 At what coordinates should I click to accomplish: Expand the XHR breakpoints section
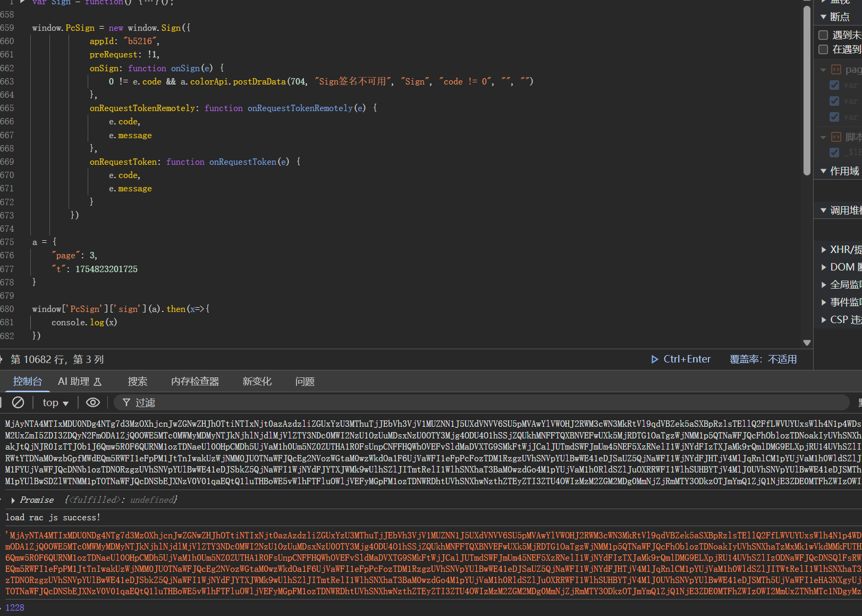(x=824, y=249)
